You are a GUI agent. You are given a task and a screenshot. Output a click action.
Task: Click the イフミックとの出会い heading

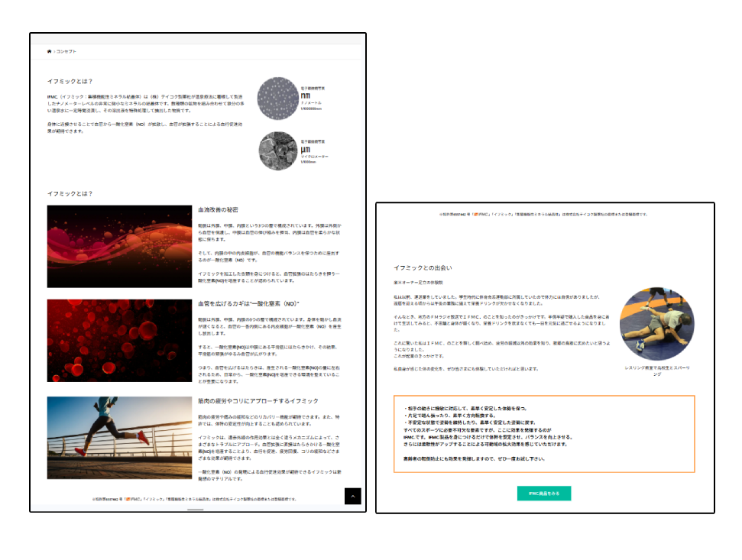pos(423,268)
